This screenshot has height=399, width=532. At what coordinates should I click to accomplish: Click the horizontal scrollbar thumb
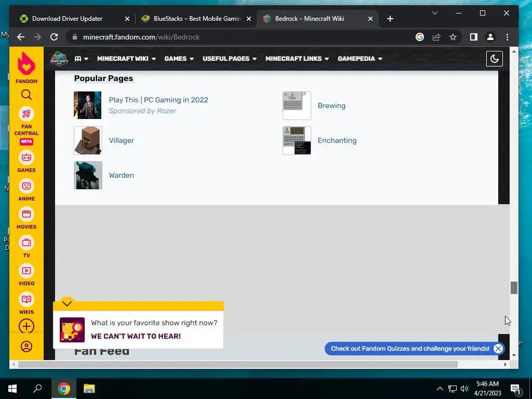pyautogui.click(x=237, y=364)
